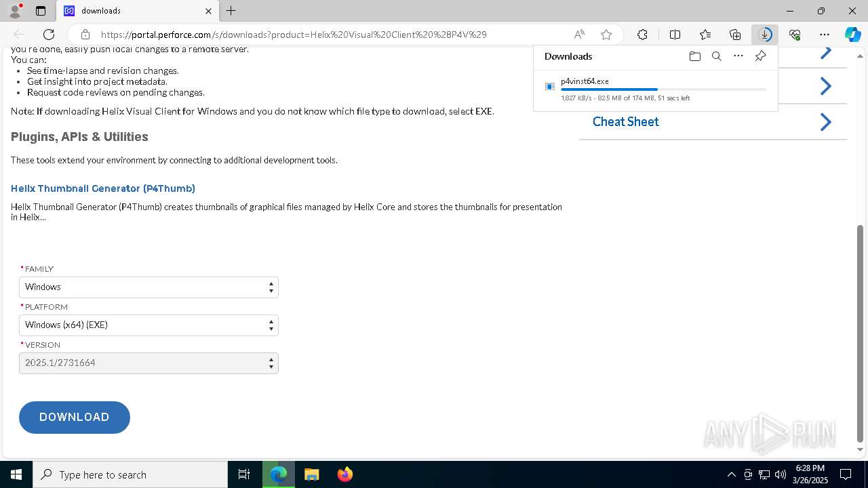This screenshot has height=488, width=868.
Task: Activate Read aloud icon in address bar
Action: pos(579,35)
